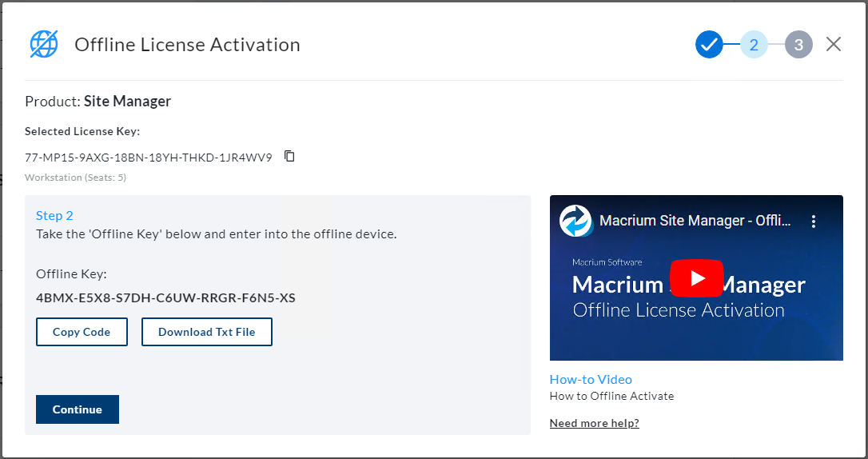Click the 'Need more help?' link
The height and width of the screenshot is (459, 868).
click(594, 423)
